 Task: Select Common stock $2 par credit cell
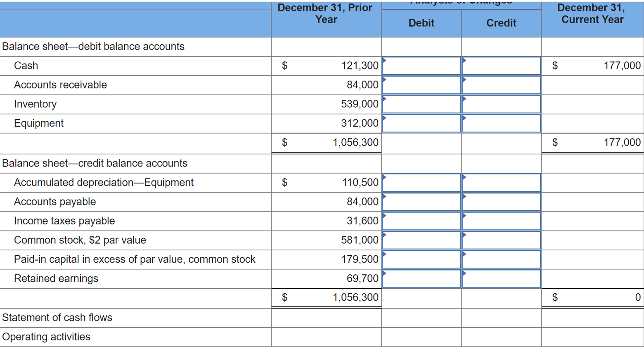pos(502,240)
